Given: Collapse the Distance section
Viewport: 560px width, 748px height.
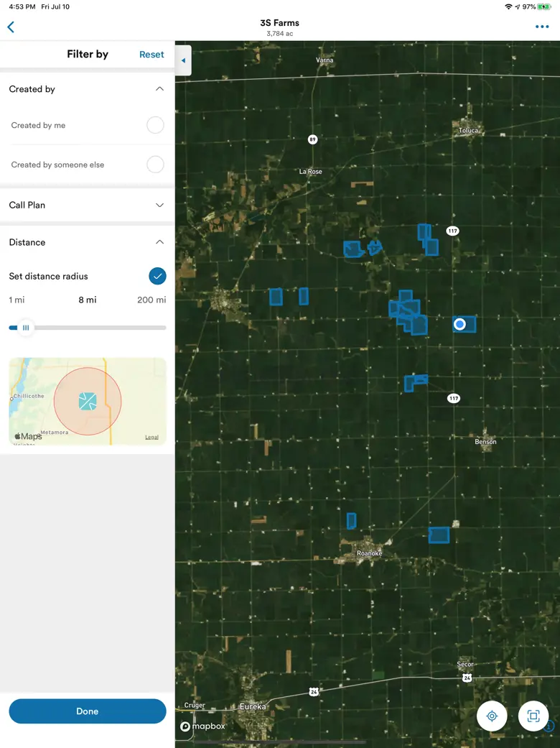Looking at the screenshot, I should coord(159,242).
